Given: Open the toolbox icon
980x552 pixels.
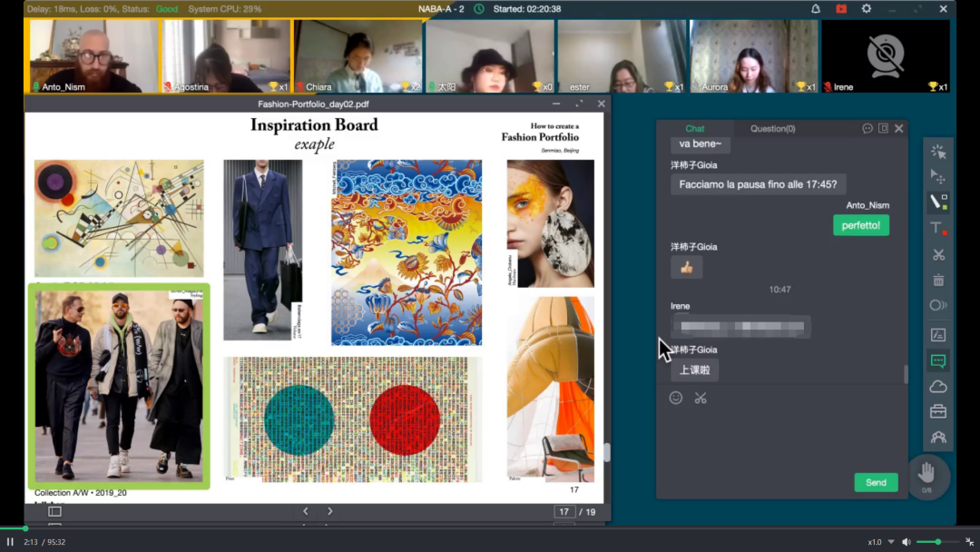Looking at the screenshot, I should coord(938,412).
